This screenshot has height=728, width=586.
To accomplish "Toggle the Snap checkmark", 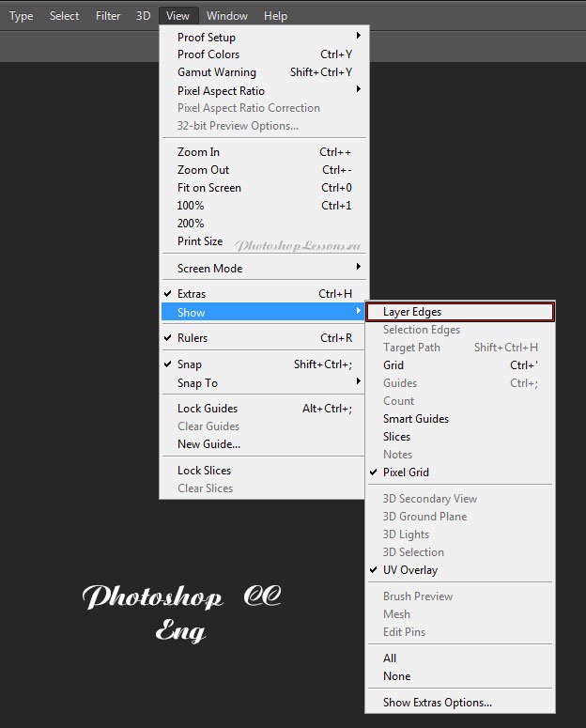I will point(264,364).
